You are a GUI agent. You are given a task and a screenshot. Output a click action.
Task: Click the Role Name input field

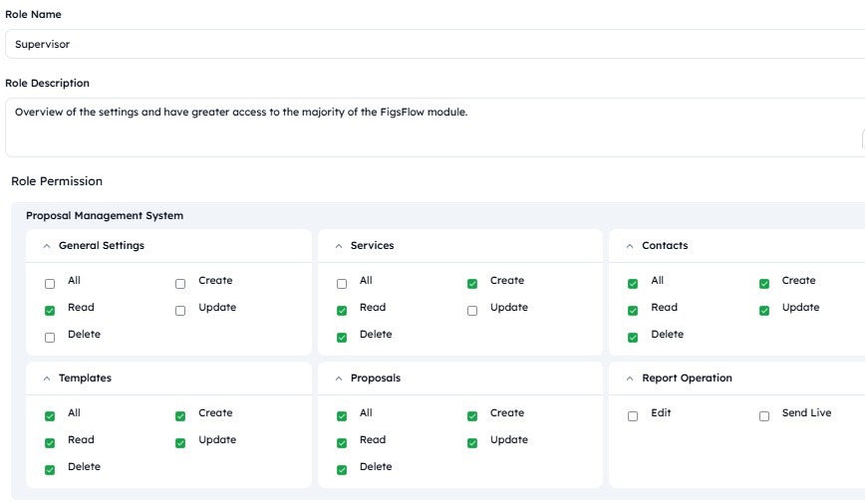[x=435, y=44]
